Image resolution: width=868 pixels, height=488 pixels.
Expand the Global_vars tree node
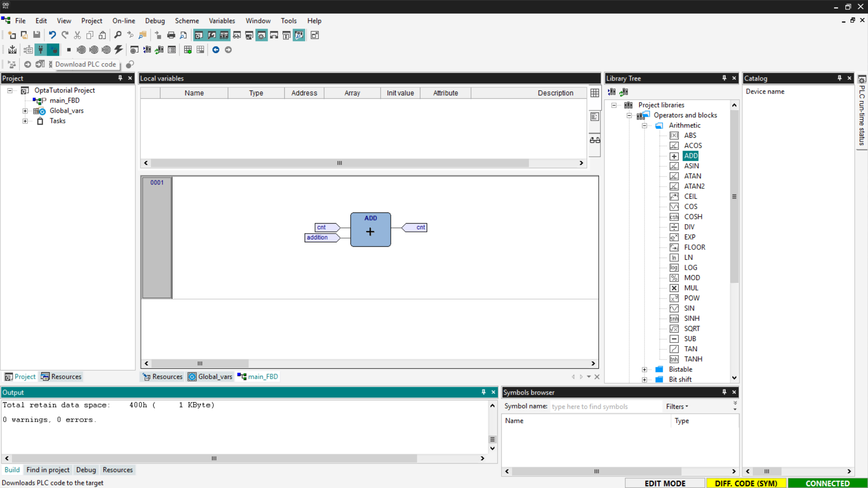(25, 111)
